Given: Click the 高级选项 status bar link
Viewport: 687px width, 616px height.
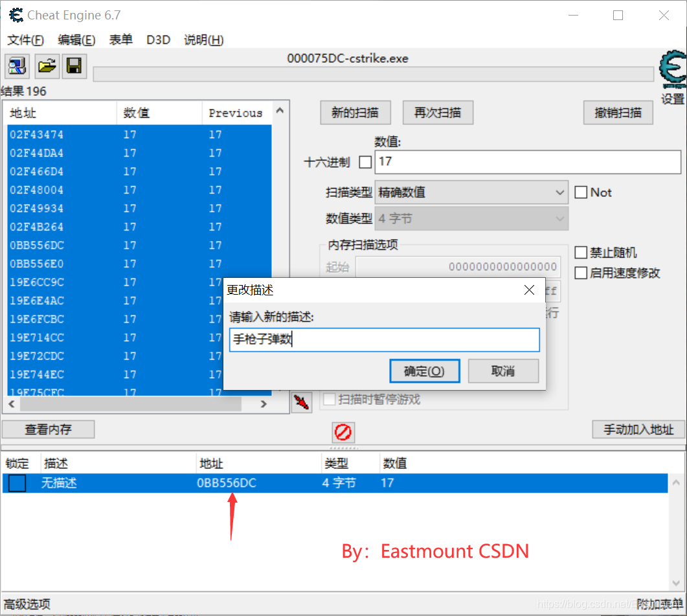Looking at the screenshot, I should pos(27,604).
